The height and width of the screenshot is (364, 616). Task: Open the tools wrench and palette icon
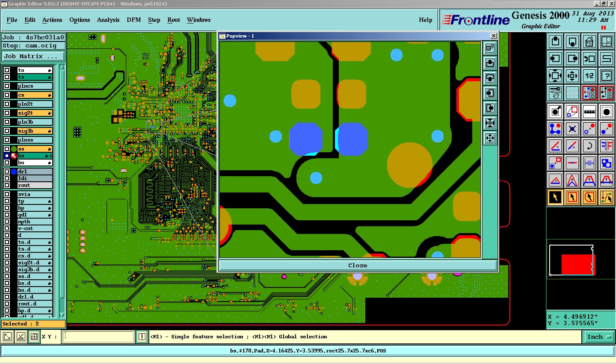(555, 92)
